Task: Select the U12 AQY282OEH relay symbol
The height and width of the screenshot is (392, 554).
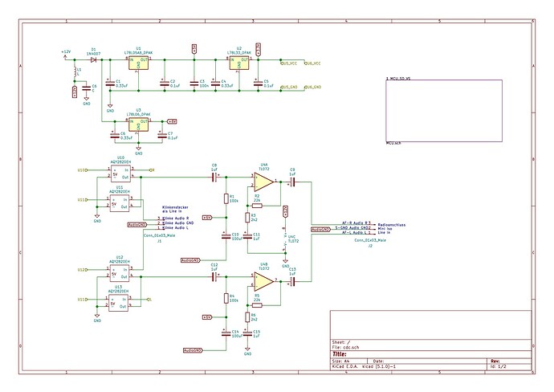Action: tap(119, 273)
